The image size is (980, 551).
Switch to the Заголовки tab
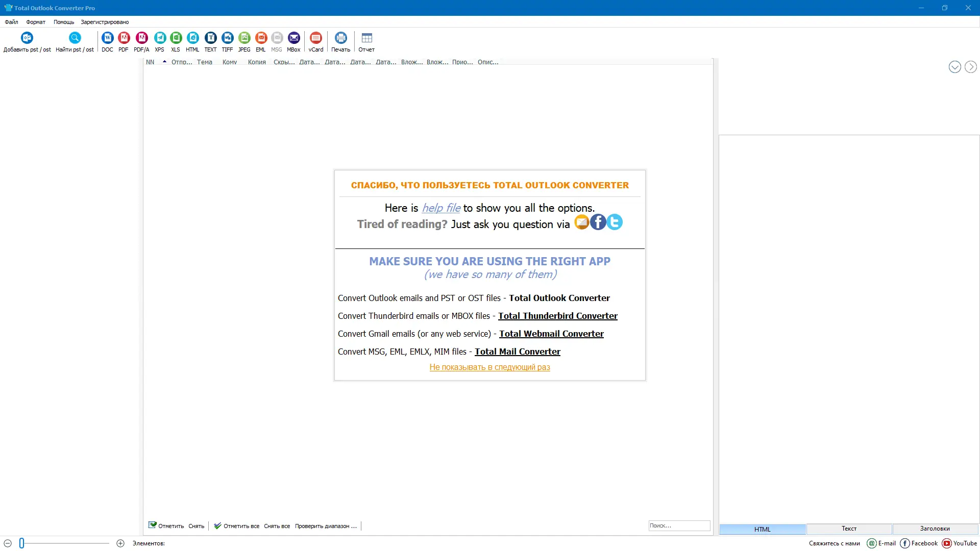[935, 529]
